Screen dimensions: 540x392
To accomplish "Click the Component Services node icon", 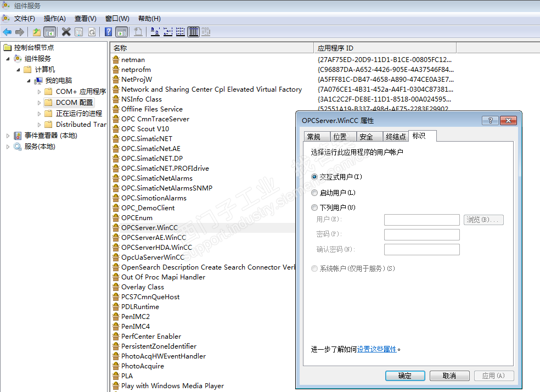I will [x=18, y=59].
